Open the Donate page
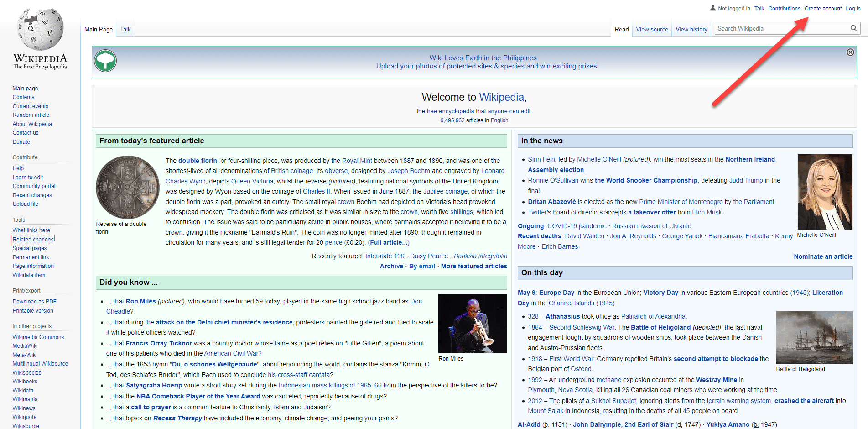Image resolution: width=868 pixels, height=429 pixels. click(x=21, y=141)
